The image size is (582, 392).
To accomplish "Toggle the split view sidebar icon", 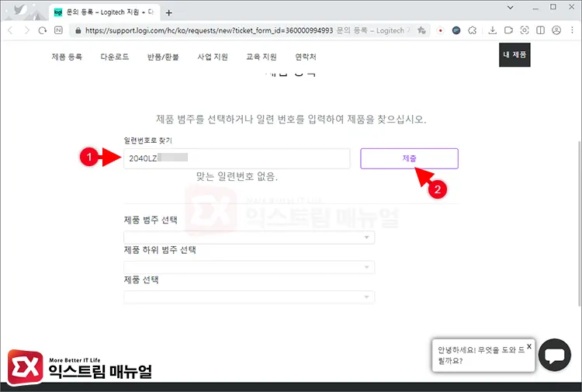I will point(540,30).
